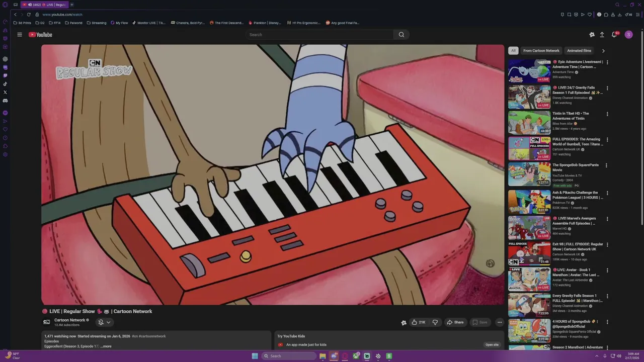Screen dimensions: 644x362
Task: Open the My Flow bookmark
Action: click(x=119, y=23)
